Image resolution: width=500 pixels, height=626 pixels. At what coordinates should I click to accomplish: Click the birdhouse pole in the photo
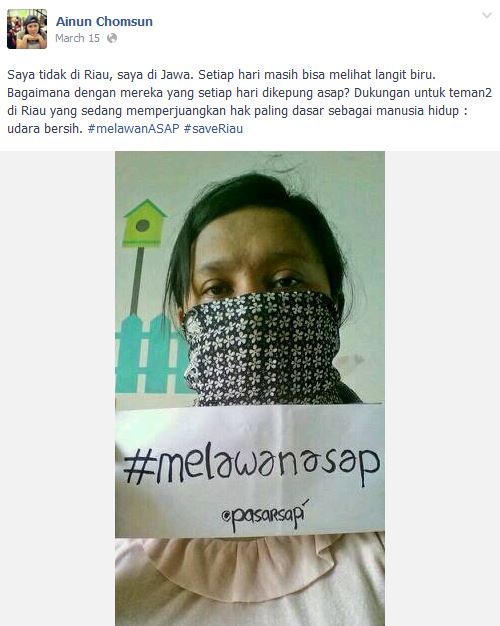(x=137, y=281)
